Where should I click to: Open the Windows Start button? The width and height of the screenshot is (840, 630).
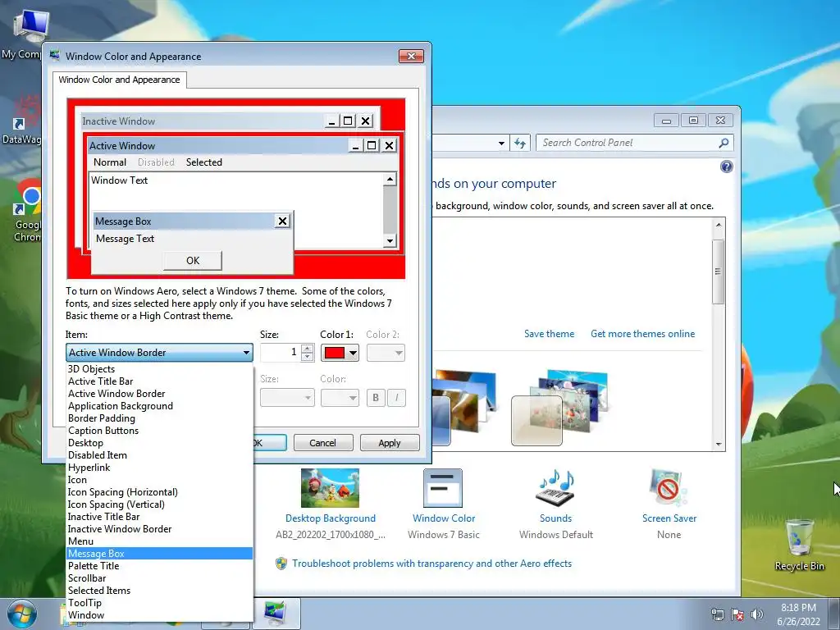click(21, 614)
